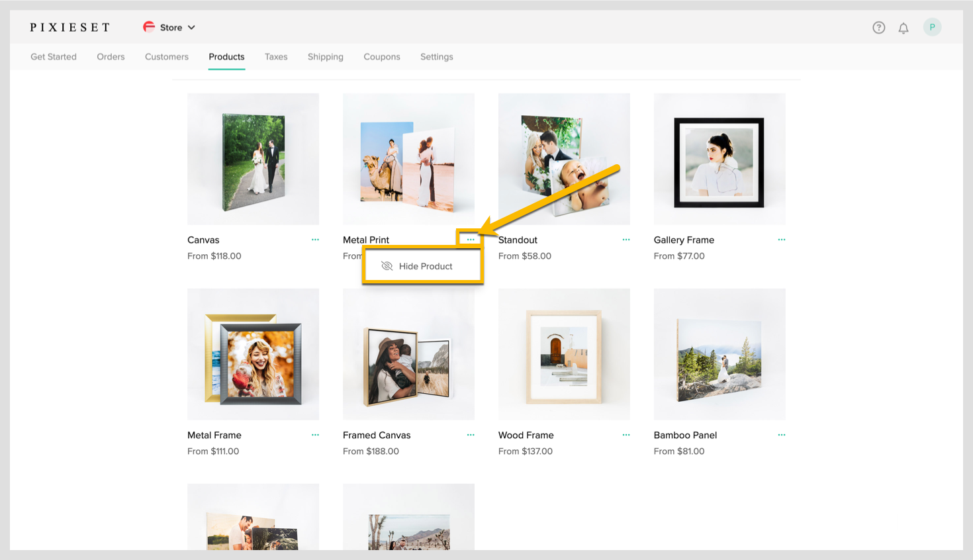The width and height of the screenshot is (973, 560).
Task: Open the profile avatar P
Action: [932, 27]
